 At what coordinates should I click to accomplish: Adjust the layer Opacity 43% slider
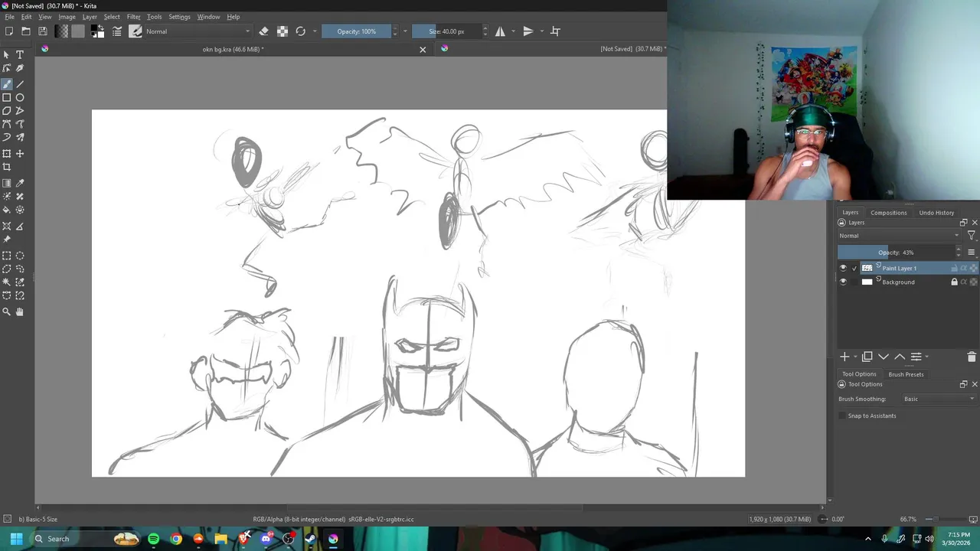tap(896, 253)
